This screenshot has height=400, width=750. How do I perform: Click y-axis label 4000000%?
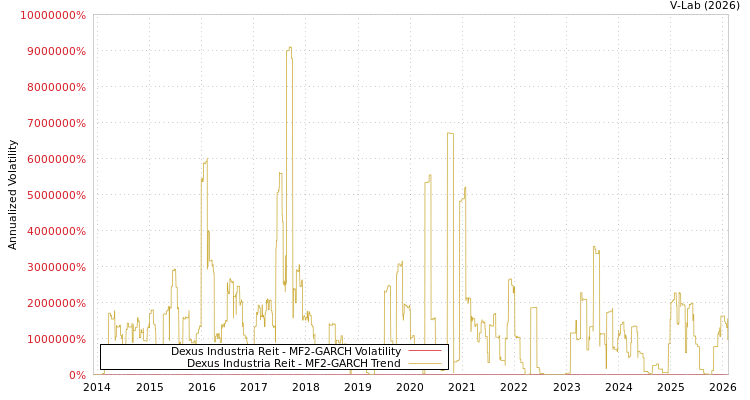[x=56, y=231]
